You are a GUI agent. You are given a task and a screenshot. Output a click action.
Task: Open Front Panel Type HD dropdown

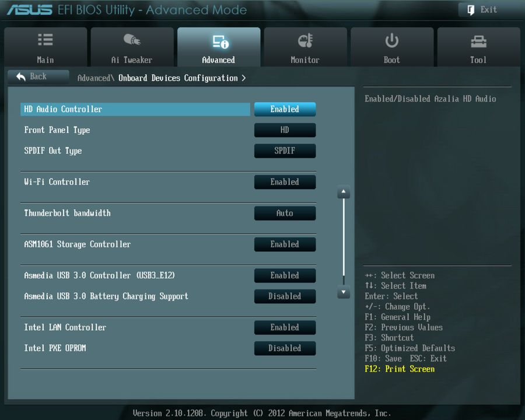285,130
